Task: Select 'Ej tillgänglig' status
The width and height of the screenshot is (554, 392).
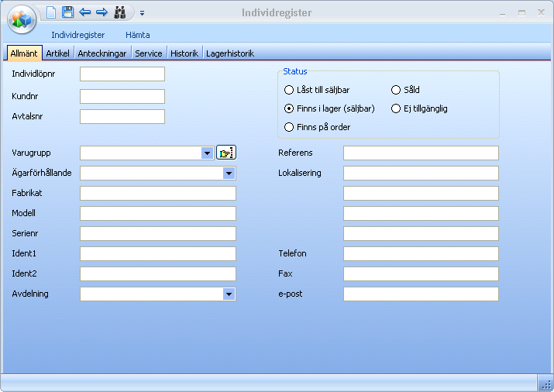Action: click(396, 108)
